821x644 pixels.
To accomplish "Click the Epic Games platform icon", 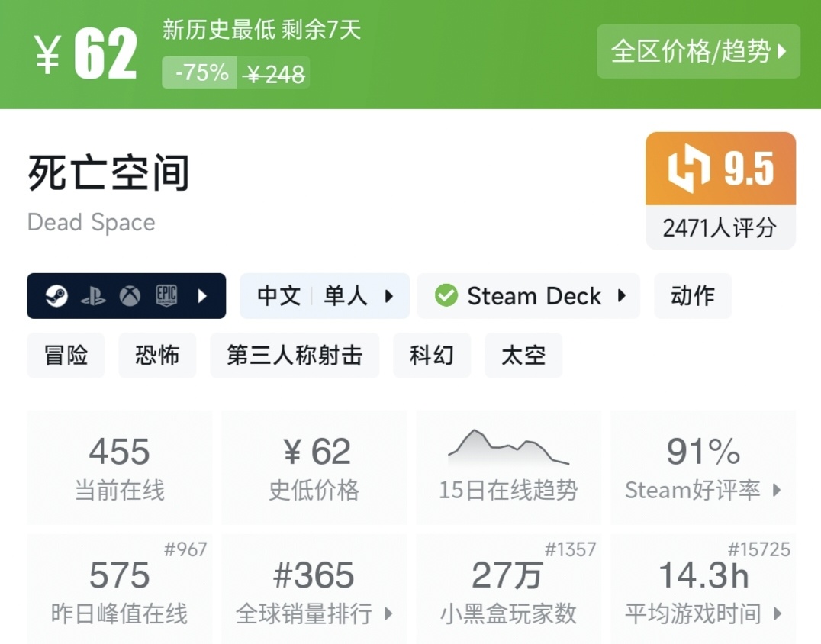I will click(x=166, y=296).
